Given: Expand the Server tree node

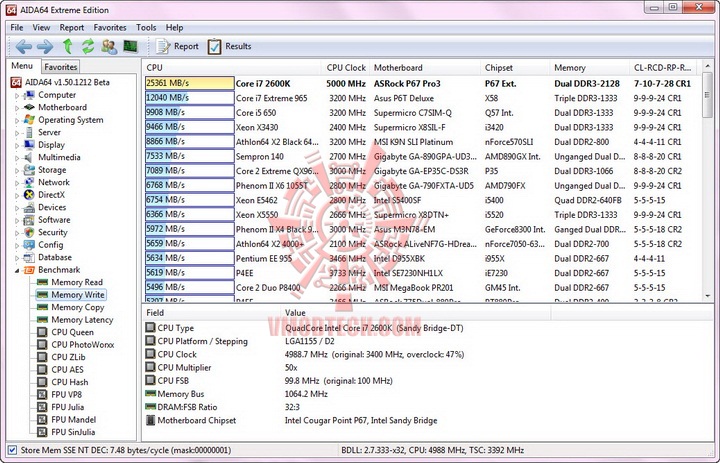Looking at the screenshot, I should click(x=17, y=133).
